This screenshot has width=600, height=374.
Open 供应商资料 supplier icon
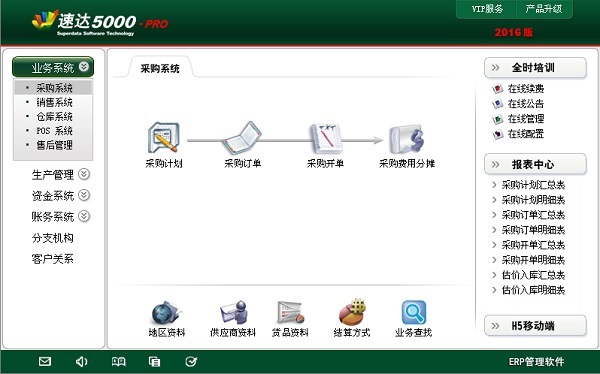233,312
